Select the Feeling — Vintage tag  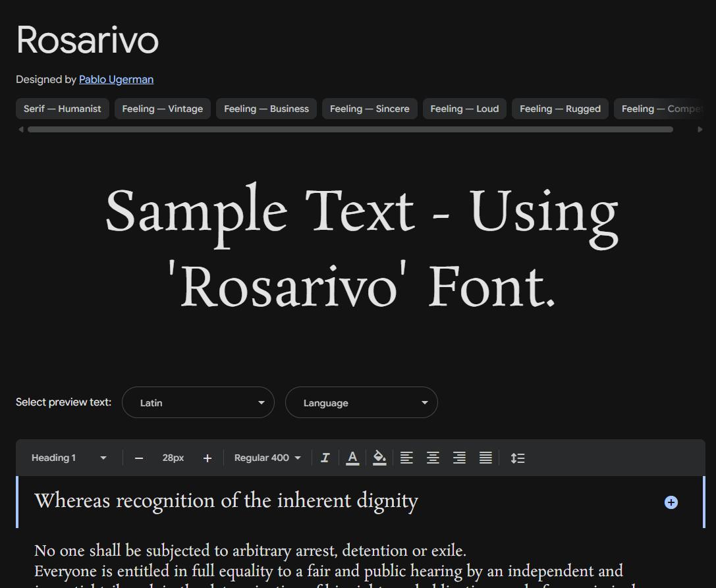click(x=163, y=109)
